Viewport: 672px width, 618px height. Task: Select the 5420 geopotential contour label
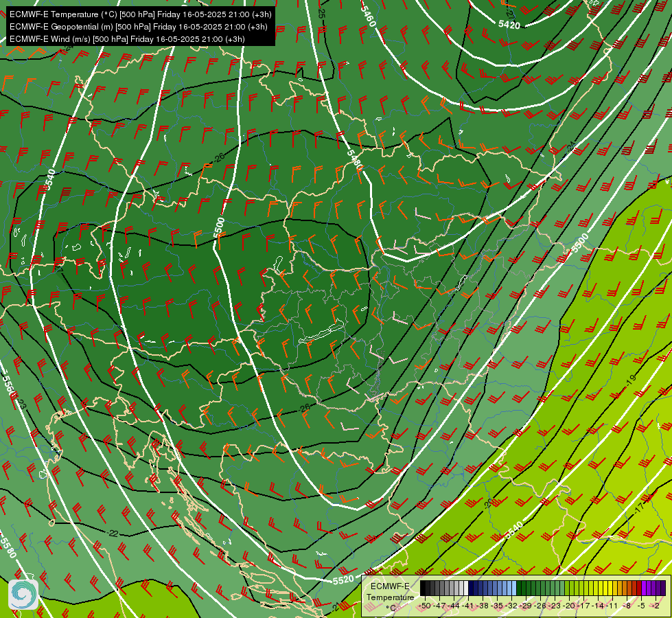[x=509, y=25]
